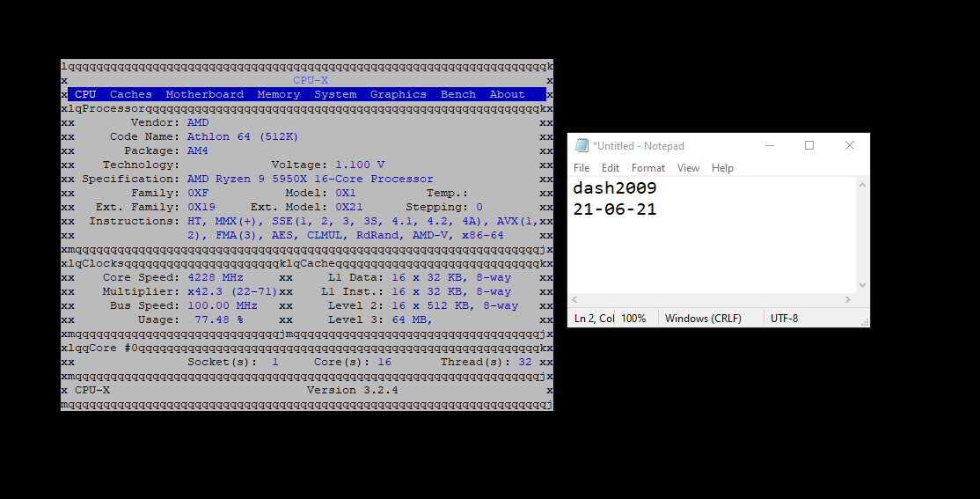Select the Memory tab
Screen dimensions: 980x499
(278, 94)
